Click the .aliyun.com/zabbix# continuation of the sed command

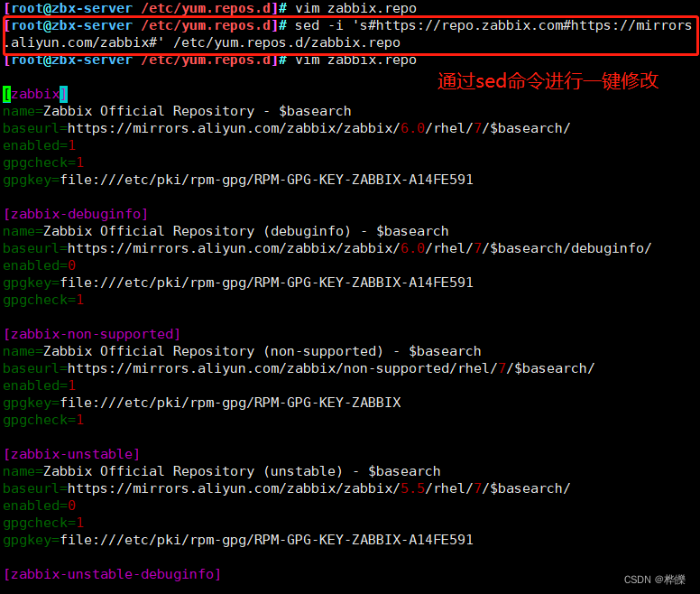pyautogui.click(x=202, y=42)
